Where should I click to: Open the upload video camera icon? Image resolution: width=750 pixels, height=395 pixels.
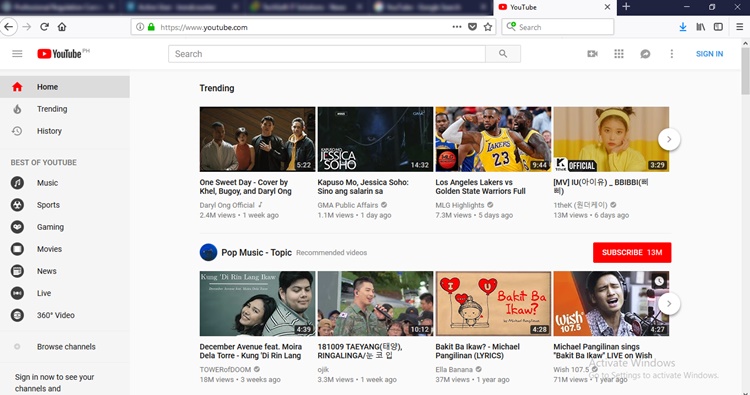[x=592, y=54]
